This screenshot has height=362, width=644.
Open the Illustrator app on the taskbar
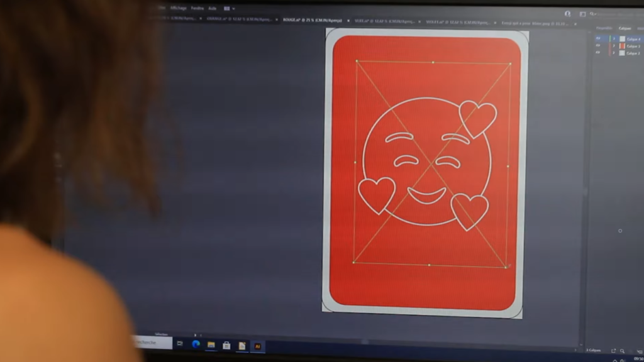pos(257,346)
